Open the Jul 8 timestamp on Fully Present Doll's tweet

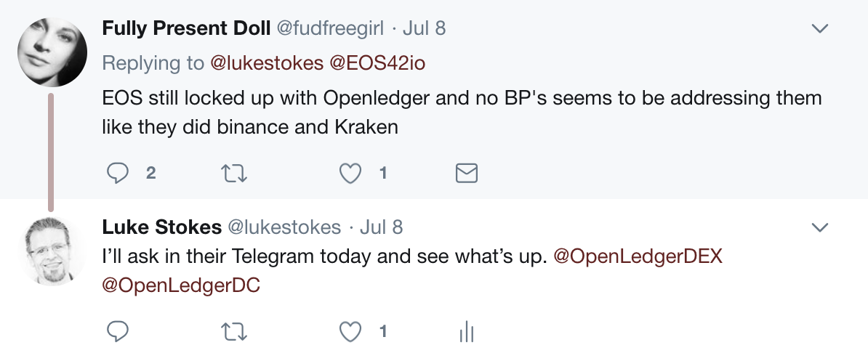[424, 28]
